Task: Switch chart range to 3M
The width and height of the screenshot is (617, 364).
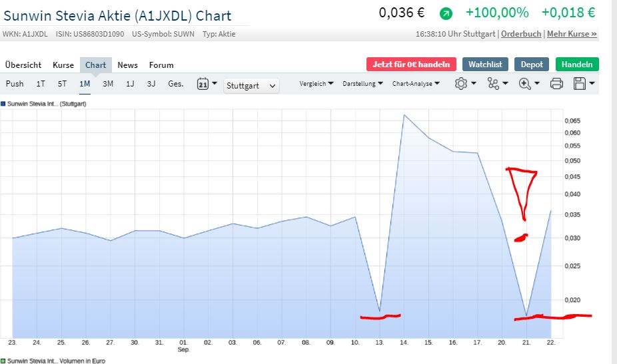Action: (x=108, y=84)
